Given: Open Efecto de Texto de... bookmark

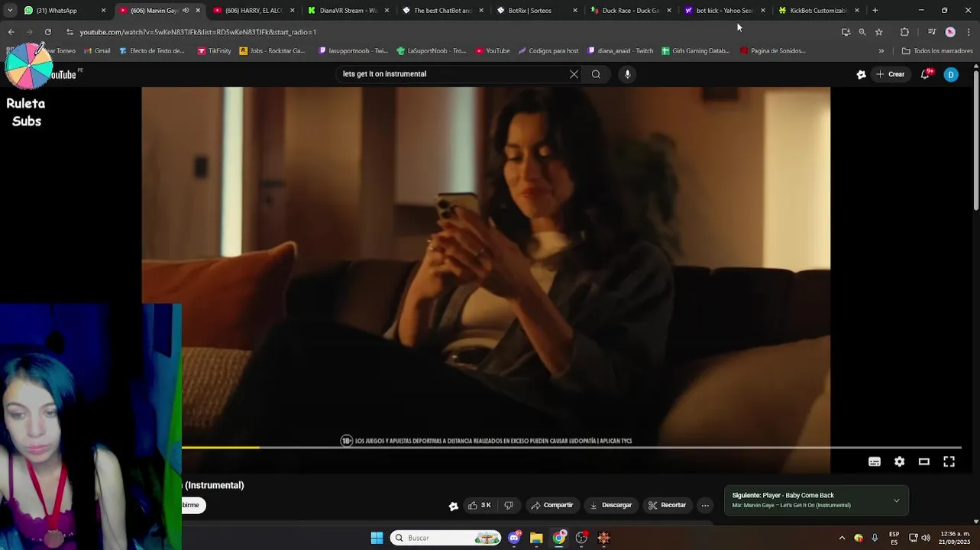Looking at the screenshot, I should pyautogui.click(x=150, y=51).
